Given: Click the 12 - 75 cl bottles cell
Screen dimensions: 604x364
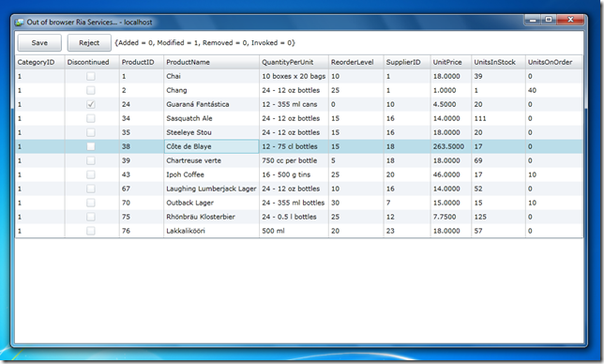Looking at the screenshot, I should click(x=294, y=146).
